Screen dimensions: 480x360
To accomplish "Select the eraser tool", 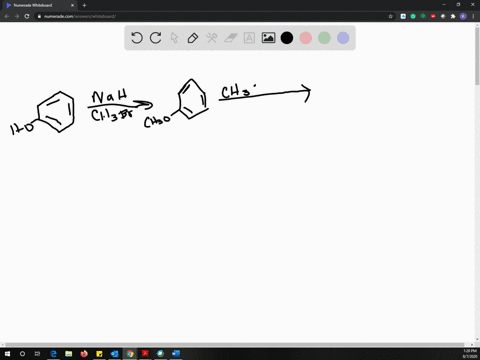I will point(230,38).
